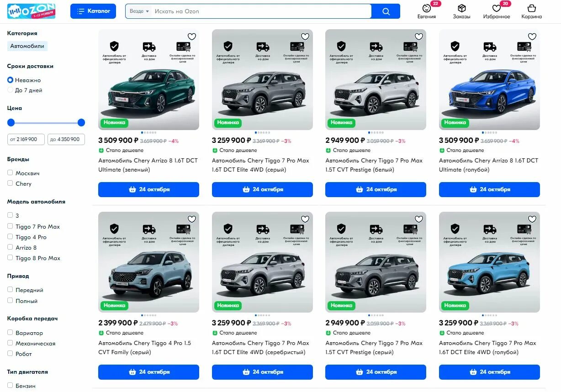
Task: Expand the Везде search scope dropdown
Action: (x=139, y=11)
